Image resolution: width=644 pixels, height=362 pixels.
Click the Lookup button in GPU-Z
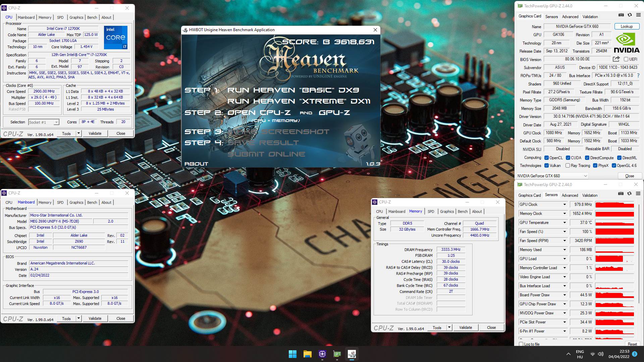click(626, 26)
